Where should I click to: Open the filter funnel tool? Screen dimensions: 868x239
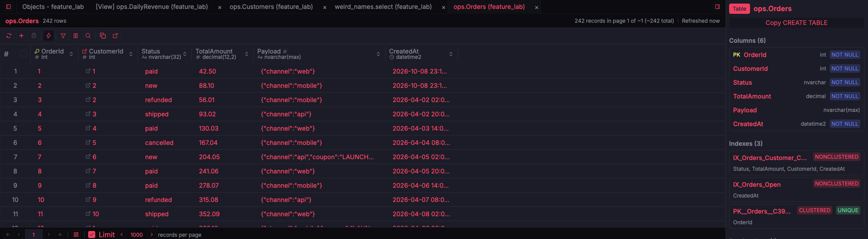point(63,36)
